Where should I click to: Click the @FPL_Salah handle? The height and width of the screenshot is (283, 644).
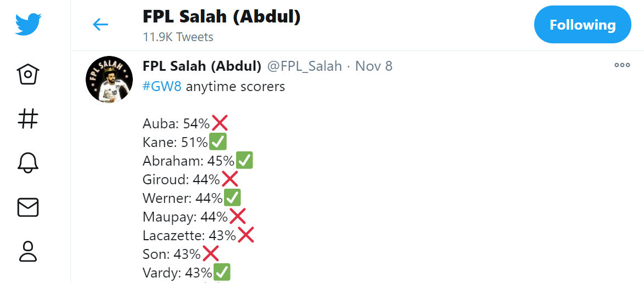(305, 66)
